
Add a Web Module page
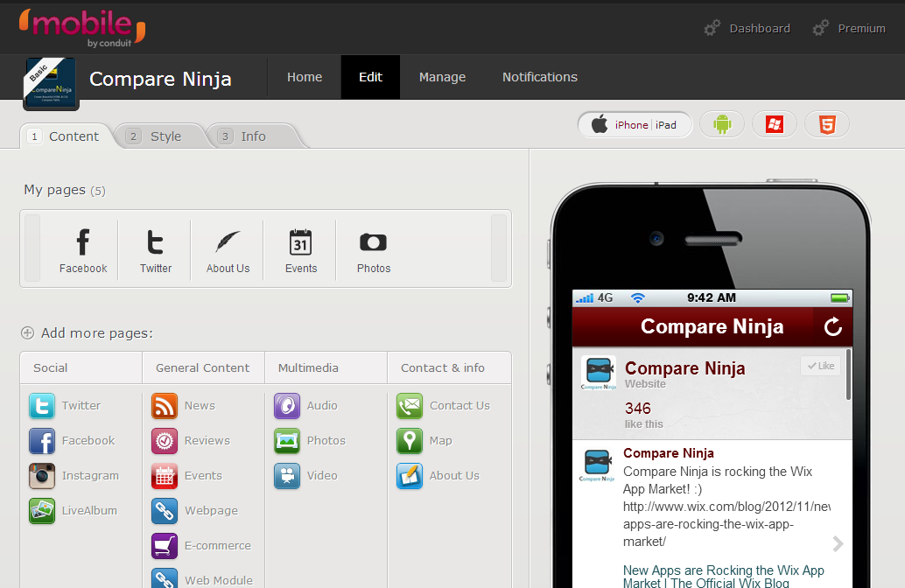(x=202, y=578)
